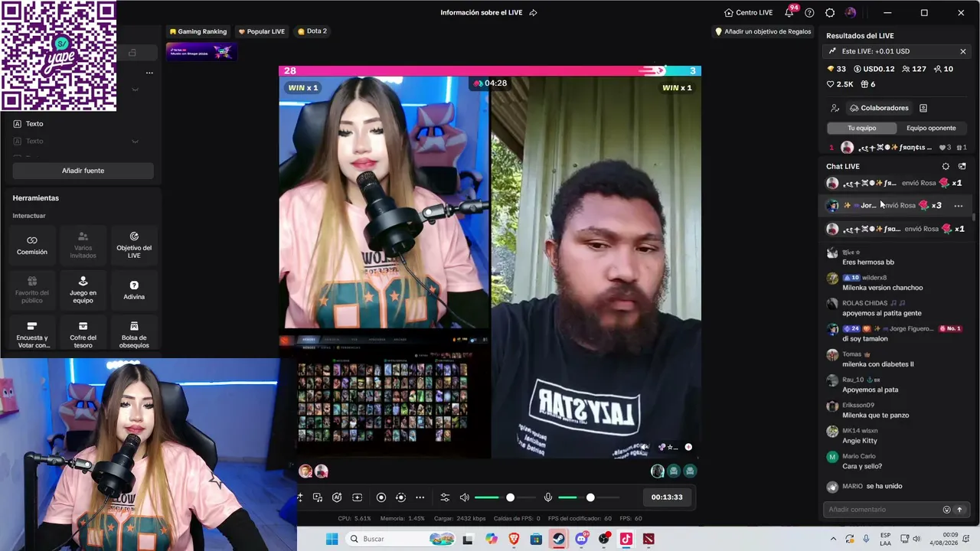Open the Objetivo del LIVE tool
This screenshot has height=551, width=980.
[134, 245]
